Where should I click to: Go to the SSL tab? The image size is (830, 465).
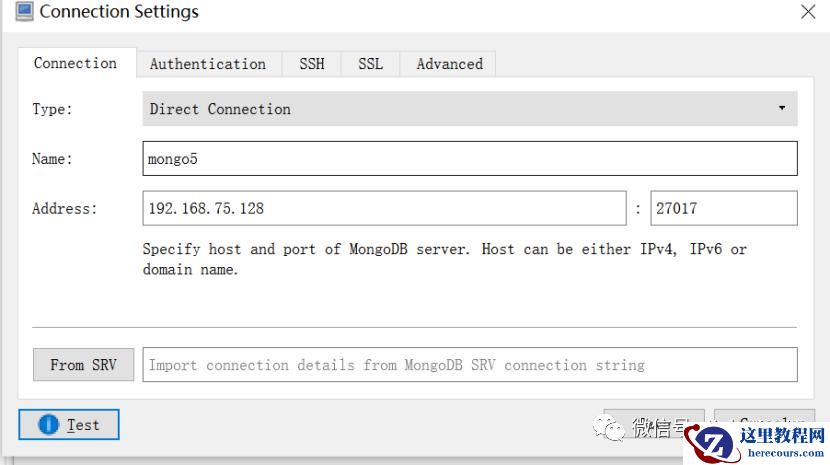[x=370, y=64]
